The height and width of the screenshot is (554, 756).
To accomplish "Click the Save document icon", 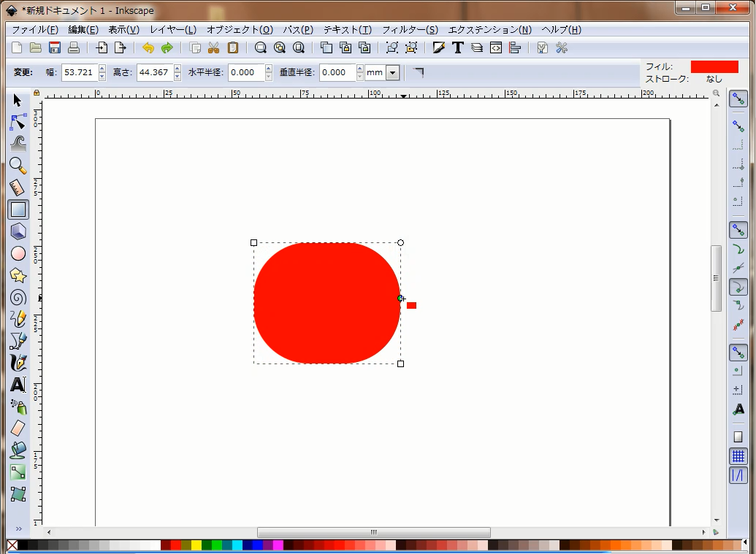I will [x=55, y=48].
